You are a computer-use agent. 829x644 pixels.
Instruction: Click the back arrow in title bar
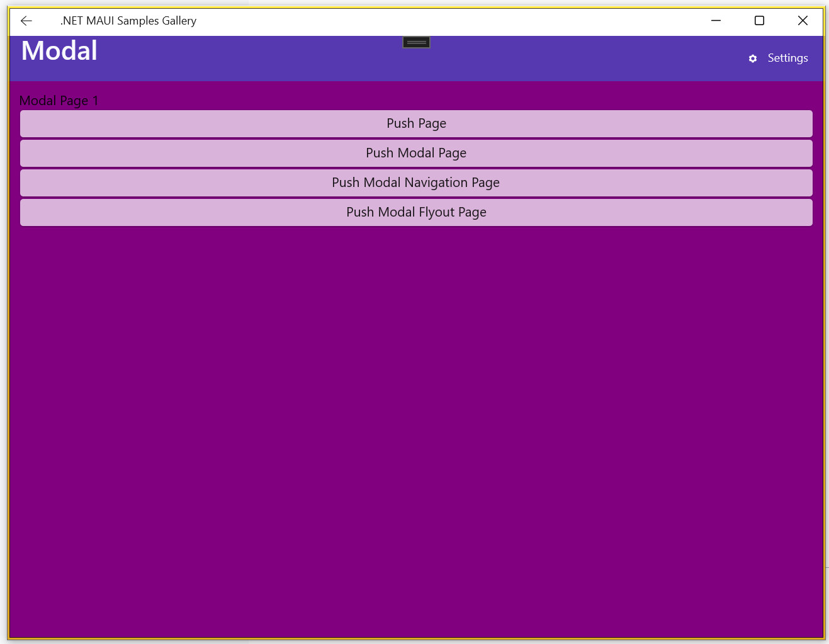26,21
